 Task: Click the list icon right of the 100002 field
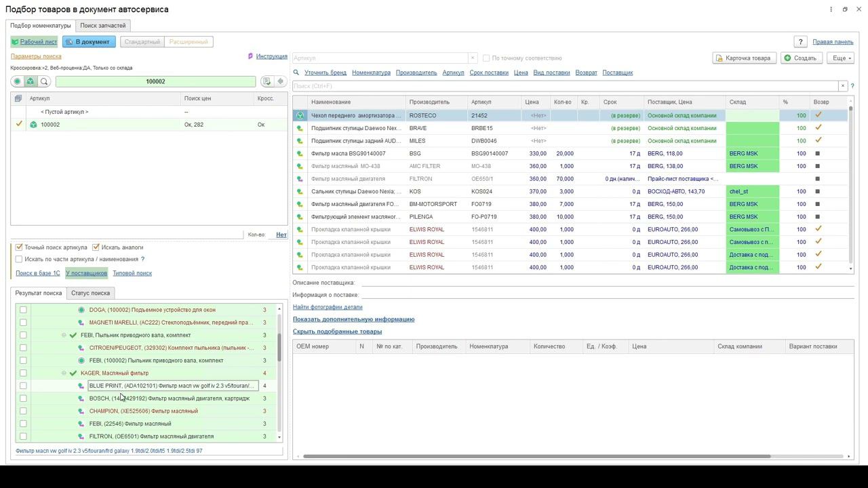click(267, 81)
